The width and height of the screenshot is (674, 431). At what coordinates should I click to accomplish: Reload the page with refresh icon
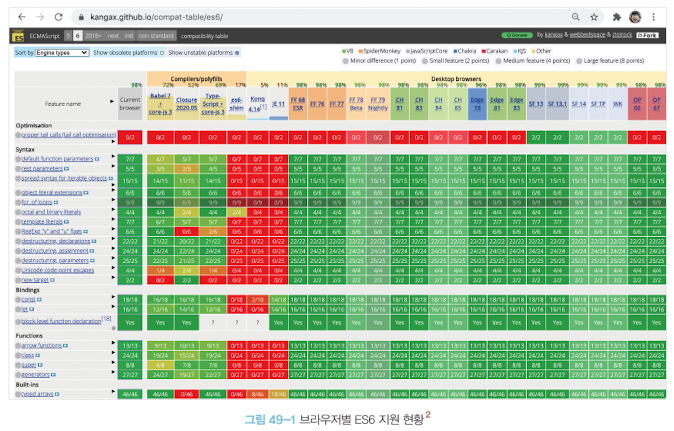[x=58, y=17]
